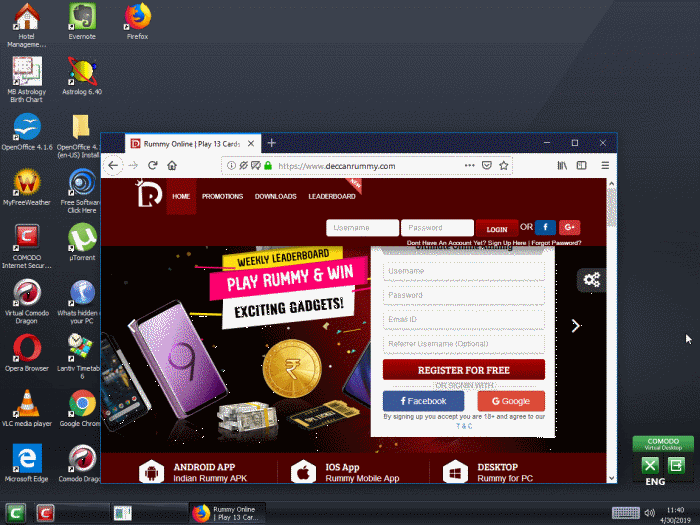
Task: Click the LOGIN button
Action: click(497, 229)
